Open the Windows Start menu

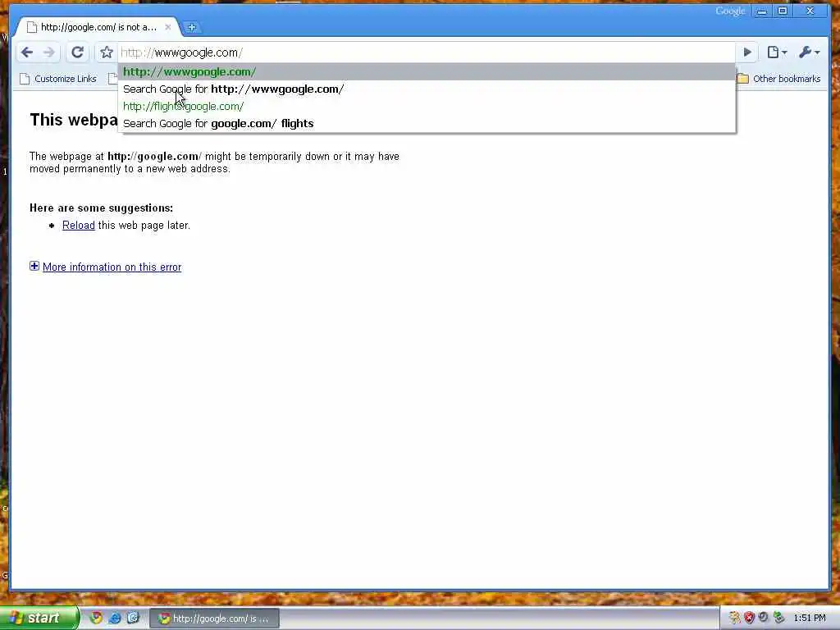[x=39, y=619]
